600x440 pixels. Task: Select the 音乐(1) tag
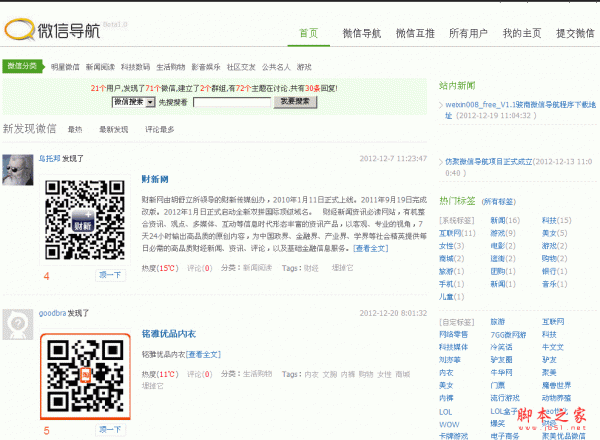554,284
